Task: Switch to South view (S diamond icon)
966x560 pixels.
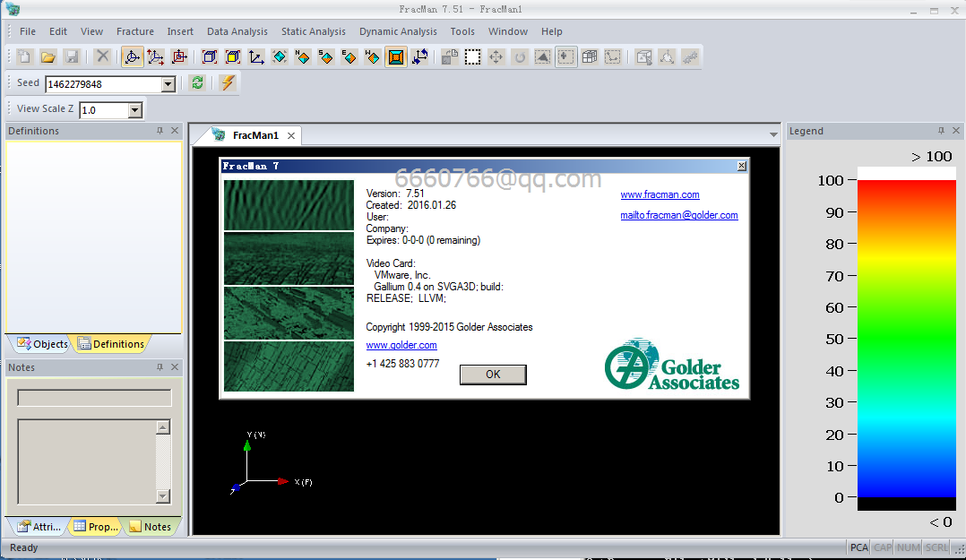Action: coord(326,57)
